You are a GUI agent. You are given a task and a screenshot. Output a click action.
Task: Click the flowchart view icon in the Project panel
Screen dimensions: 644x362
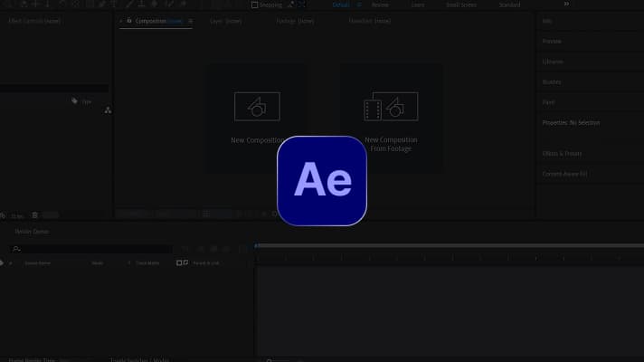pos(108,110)
